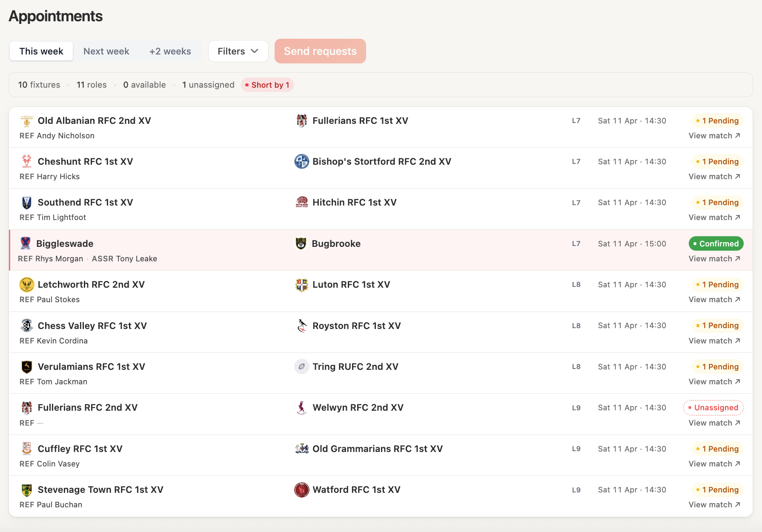This screenshot has width=762, height=532.
Task: Click 1 Pending badge on Old Albanian row
Action: (x=717, y=121)
